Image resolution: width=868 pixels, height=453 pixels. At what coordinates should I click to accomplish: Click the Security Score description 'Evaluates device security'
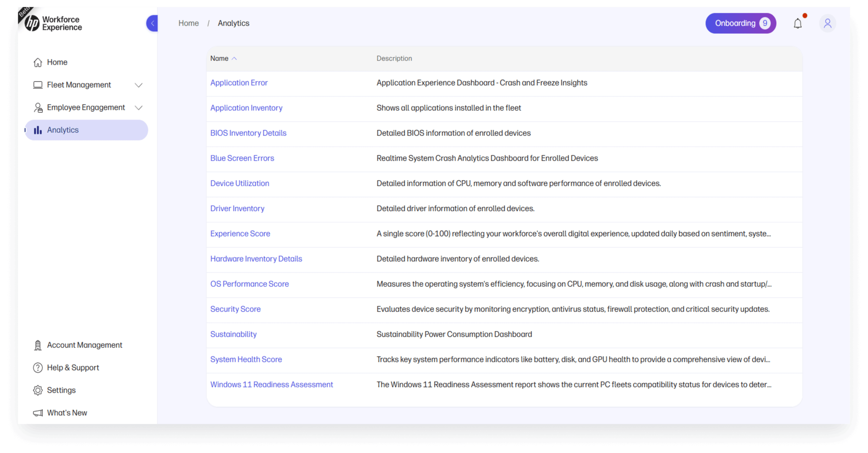click(x=573, y=309)
